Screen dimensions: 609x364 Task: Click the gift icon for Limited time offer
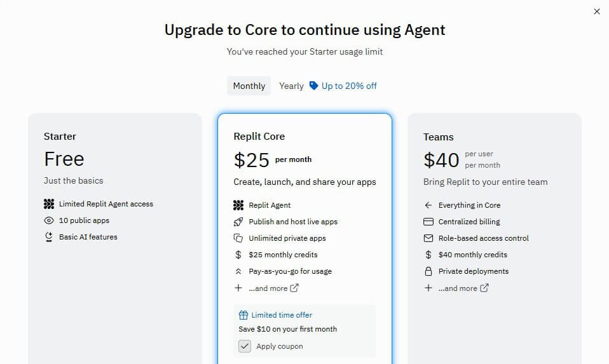pyautogui.click(x=243, y=315)
